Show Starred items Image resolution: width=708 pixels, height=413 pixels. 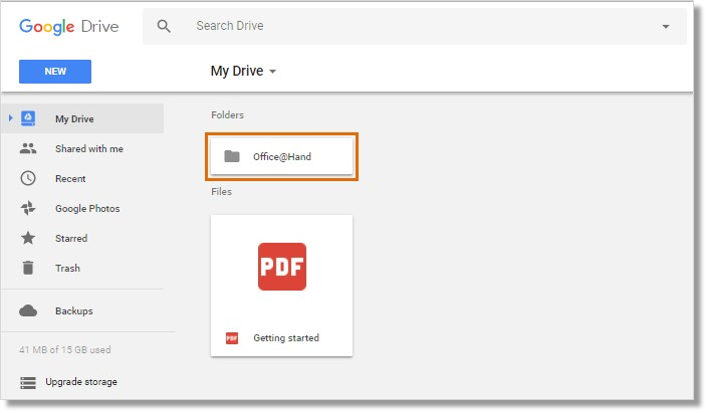click(71, 238)
